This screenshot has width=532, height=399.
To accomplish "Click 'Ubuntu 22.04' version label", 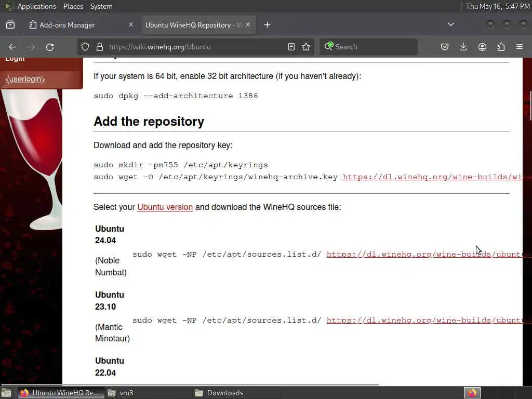I will point(109,367).
